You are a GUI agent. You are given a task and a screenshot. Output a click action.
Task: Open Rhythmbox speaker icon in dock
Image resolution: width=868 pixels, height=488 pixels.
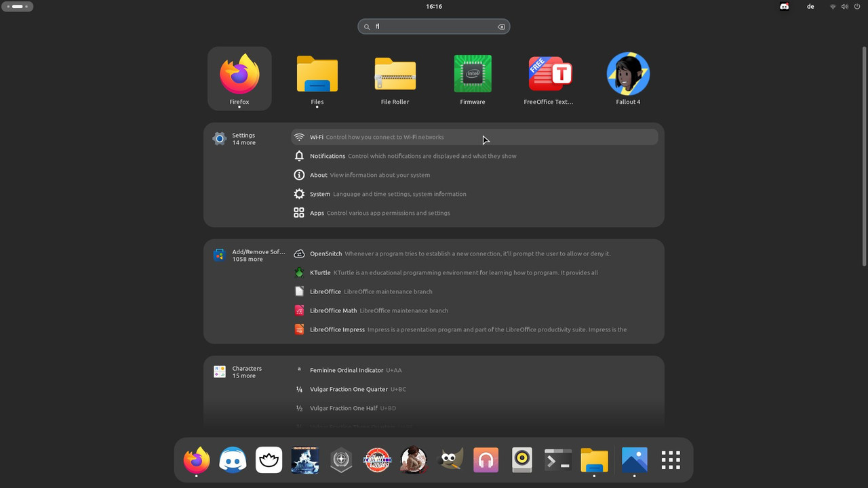pyautogui.click(x=522, y=460)
